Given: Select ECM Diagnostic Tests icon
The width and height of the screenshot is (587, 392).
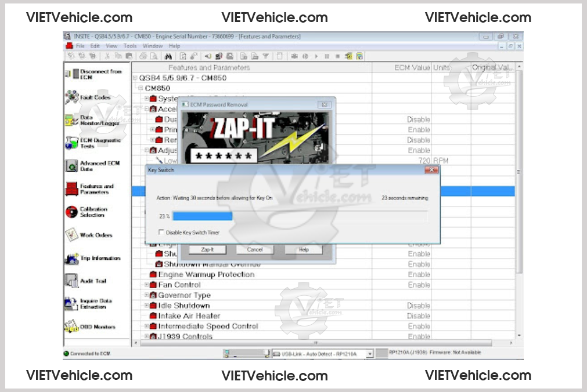Looking at the screenshot, I should [71, 143].
